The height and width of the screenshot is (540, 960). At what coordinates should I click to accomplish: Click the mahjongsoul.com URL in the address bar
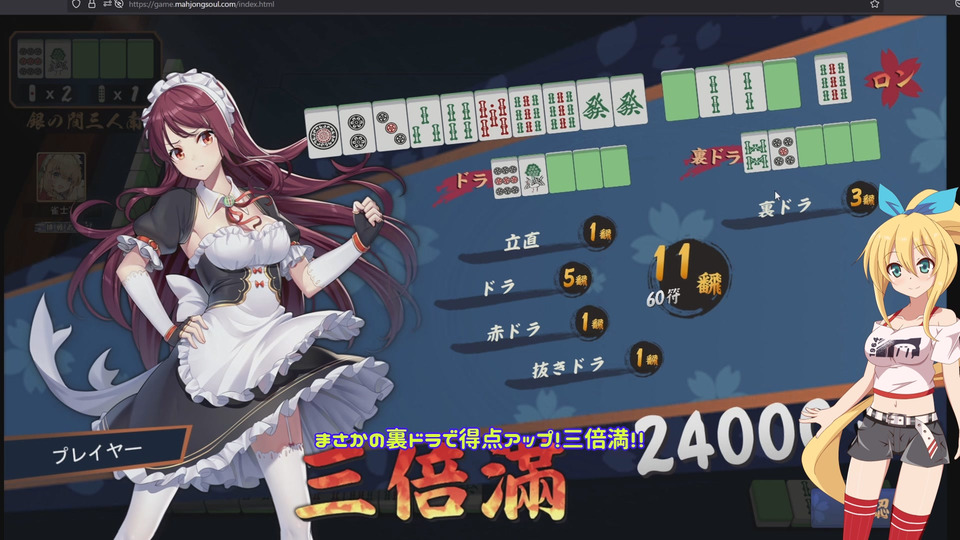click(201, 4)
